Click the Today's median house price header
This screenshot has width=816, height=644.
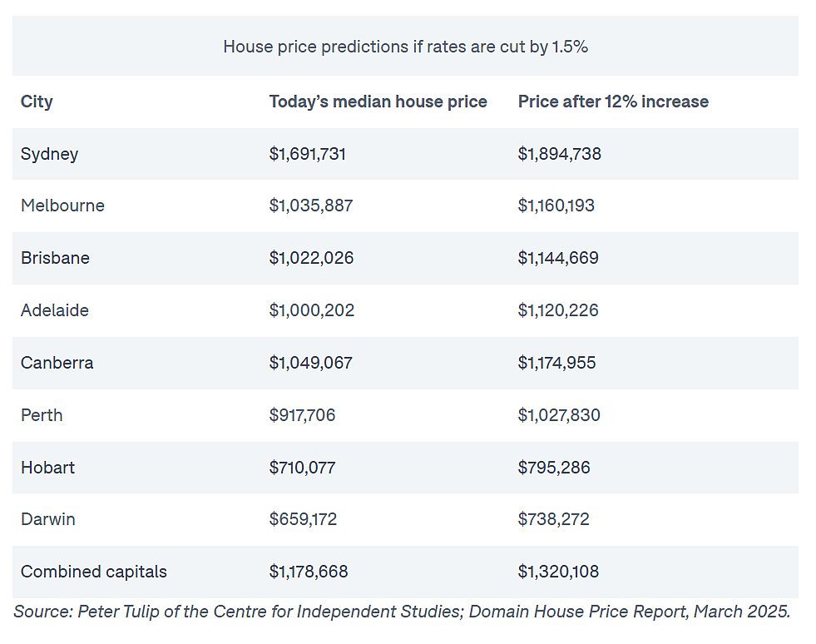point(378,102)
